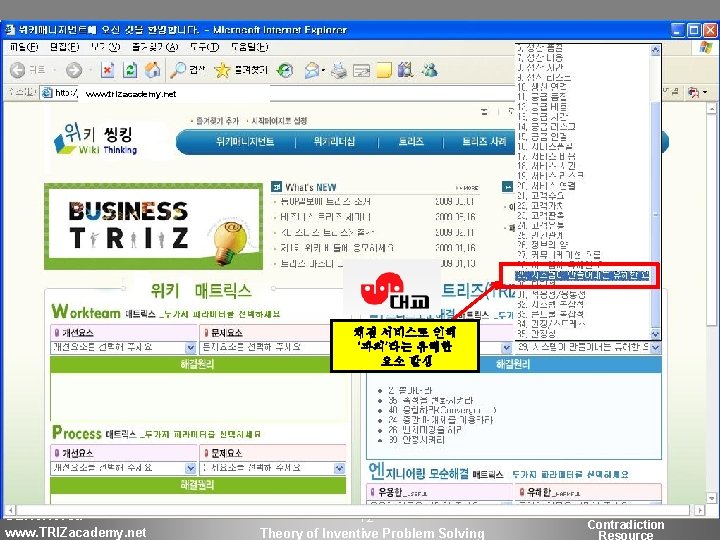
Task: Click dropdown arrow of item 29 combo box
Action: pos(655,348)
